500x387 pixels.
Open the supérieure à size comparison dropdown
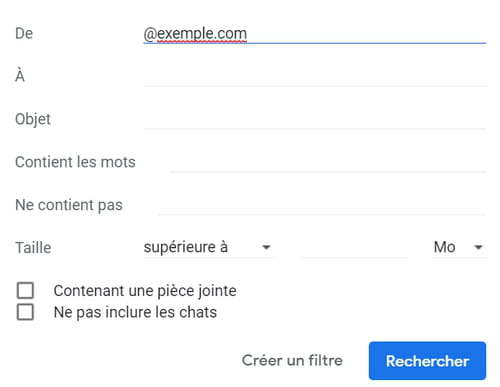(x=208, y=247)
